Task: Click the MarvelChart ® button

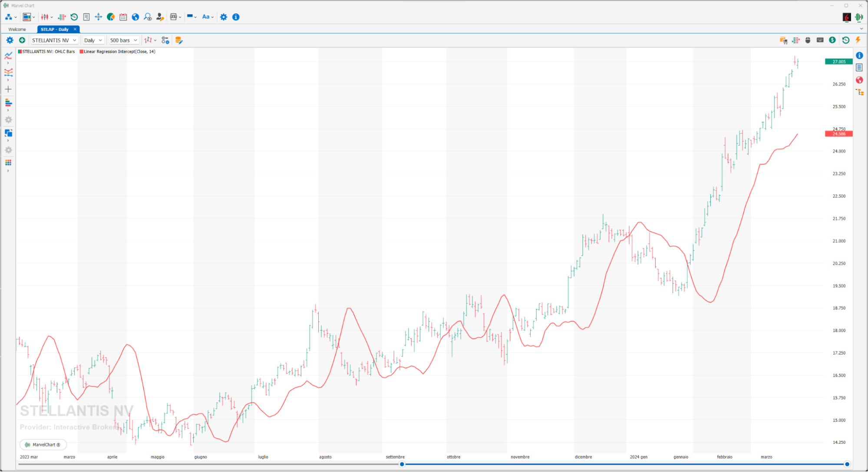Action: [43, 445]
